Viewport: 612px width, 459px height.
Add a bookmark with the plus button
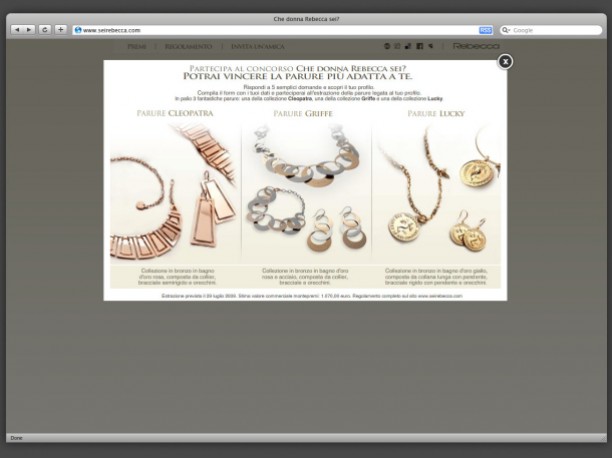[x=60, y=30]
